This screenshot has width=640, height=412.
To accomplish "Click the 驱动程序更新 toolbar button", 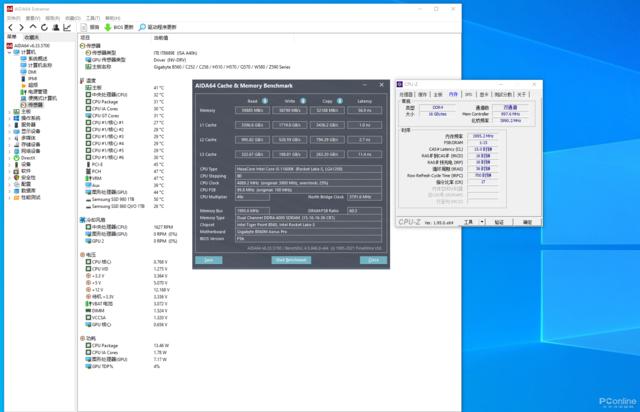I will click(x=160, y=27).
